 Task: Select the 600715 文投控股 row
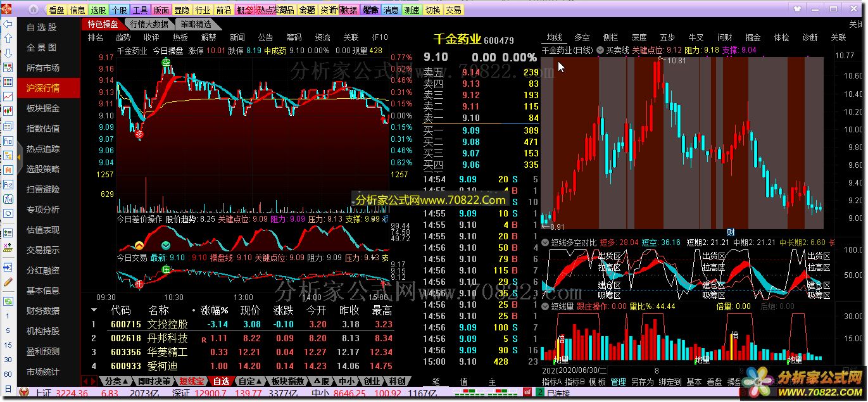[242, 324]
